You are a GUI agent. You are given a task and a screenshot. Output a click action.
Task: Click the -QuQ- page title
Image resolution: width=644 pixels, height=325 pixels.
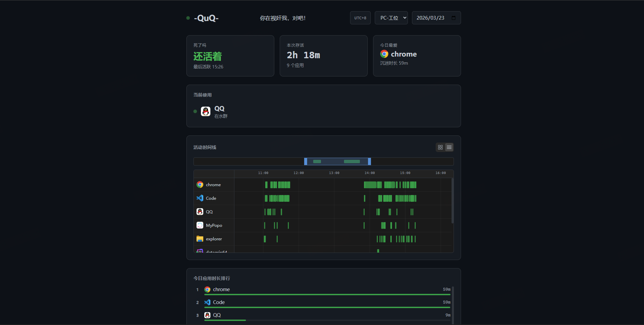[206, 18]
